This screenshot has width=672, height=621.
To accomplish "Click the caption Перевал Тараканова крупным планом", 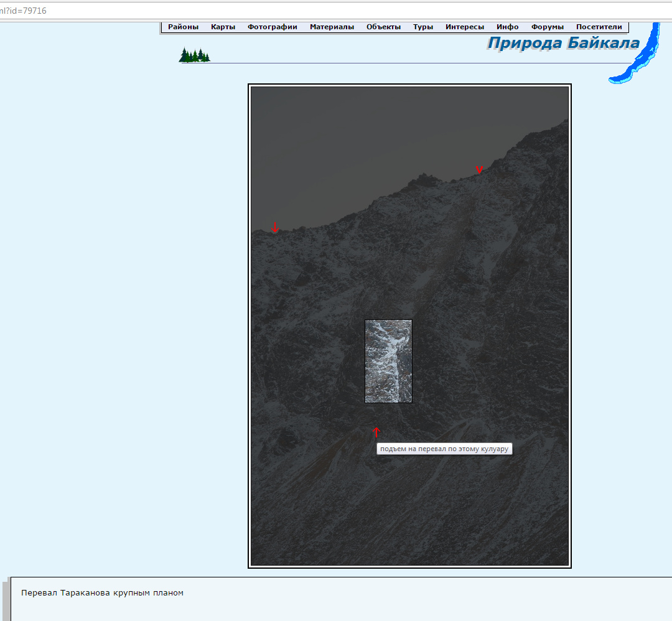I will pos(102,593).
